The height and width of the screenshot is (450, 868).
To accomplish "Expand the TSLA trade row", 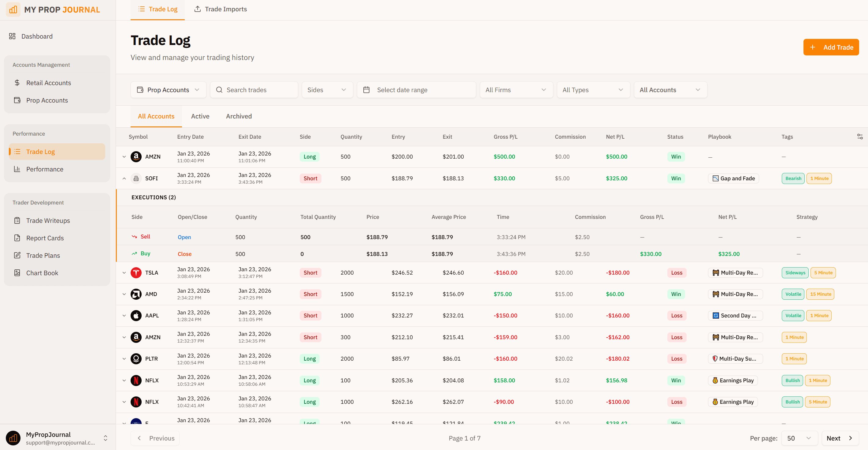I will click(x=124, y=272).
